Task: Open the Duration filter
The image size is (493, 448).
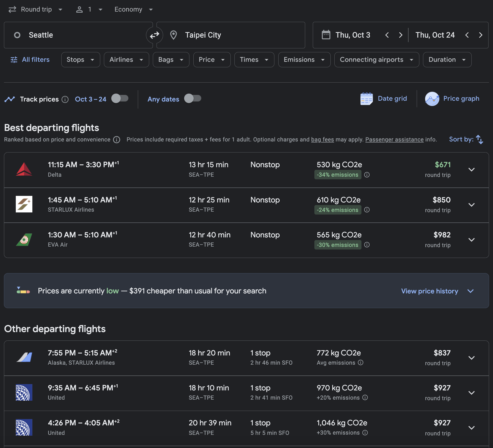Action: [447, 60]
